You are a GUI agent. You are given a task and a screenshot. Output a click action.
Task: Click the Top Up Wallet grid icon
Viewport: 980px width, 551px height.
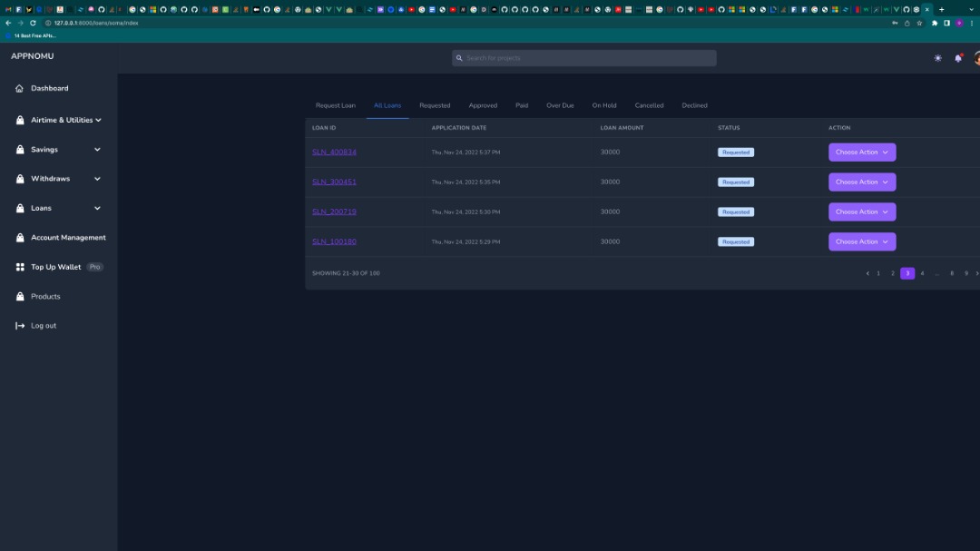pos(19,267)
